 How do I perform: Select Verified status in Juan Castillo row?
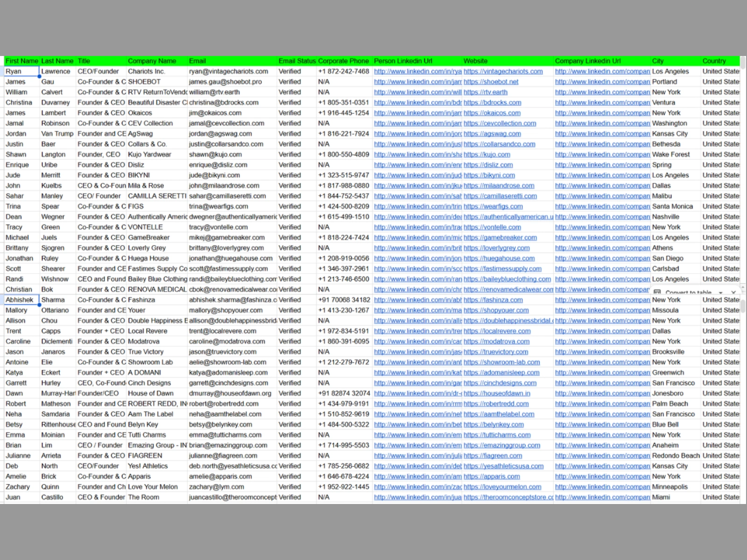(297, 497)
